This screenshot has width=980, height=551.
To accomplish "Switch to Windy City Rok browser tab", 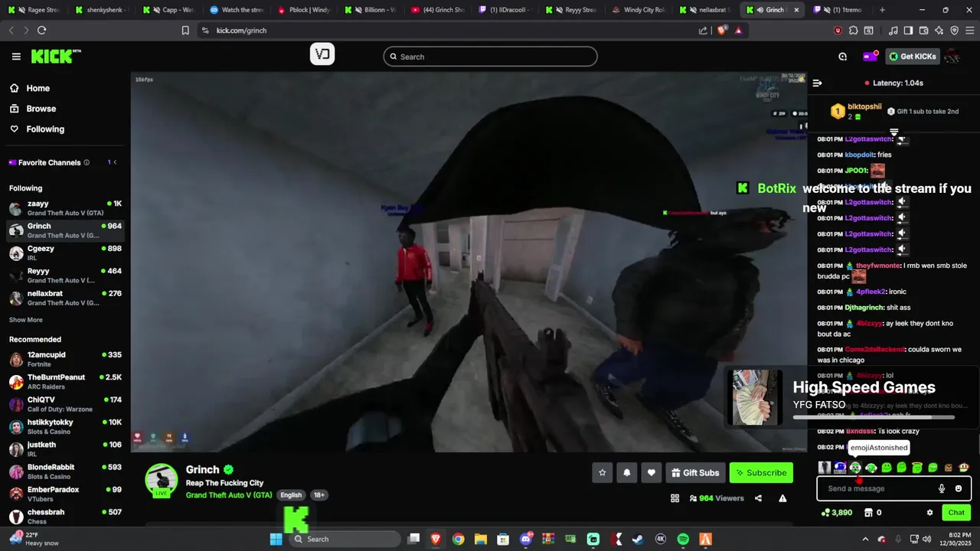I will click(640, 10).
